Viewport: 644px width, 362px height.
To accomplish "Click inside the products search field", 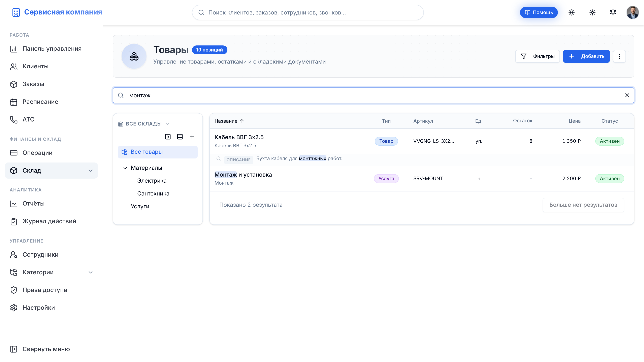I will coord(373,96).
